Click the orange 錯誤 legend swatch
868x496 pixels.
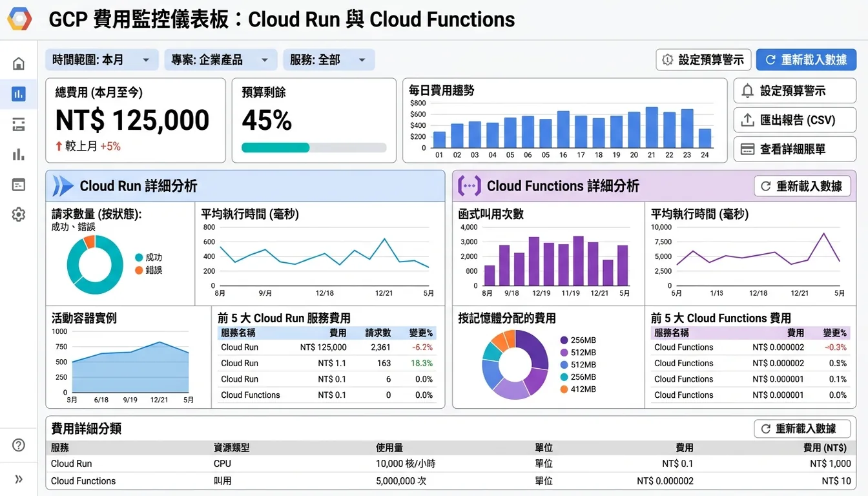[138, 270]
